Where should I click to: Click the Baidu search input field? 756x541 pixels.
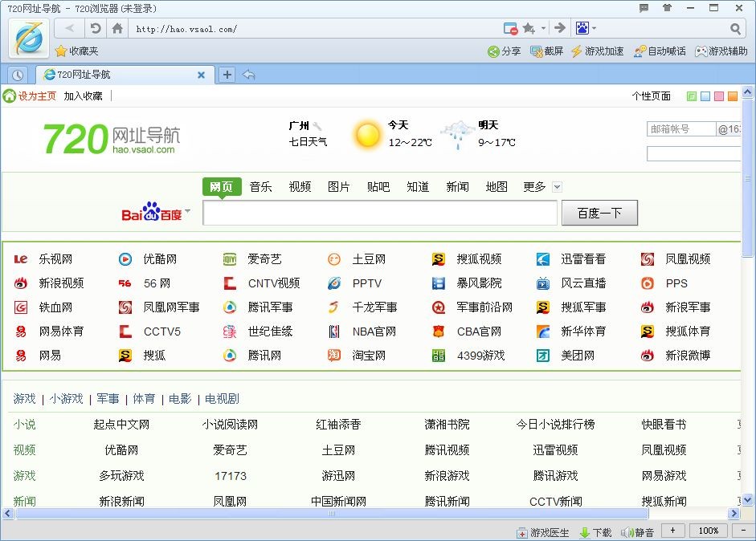click(x=380, y=213)
